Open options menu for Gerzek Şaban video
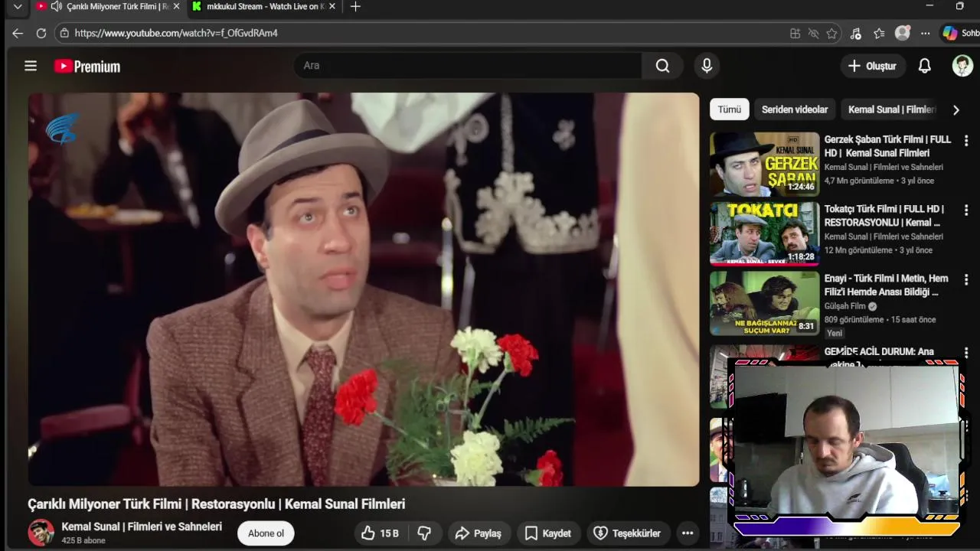The height and width of the screenshot is (551, 980). tap(966, 141)
